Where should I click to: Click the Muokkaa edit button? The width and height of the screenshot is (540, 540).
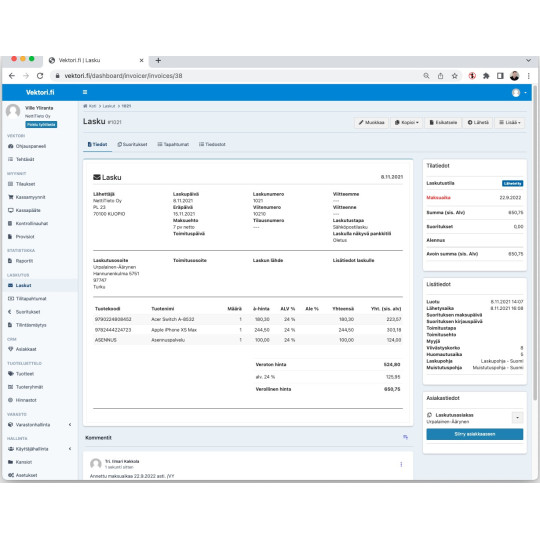(371, 122)
